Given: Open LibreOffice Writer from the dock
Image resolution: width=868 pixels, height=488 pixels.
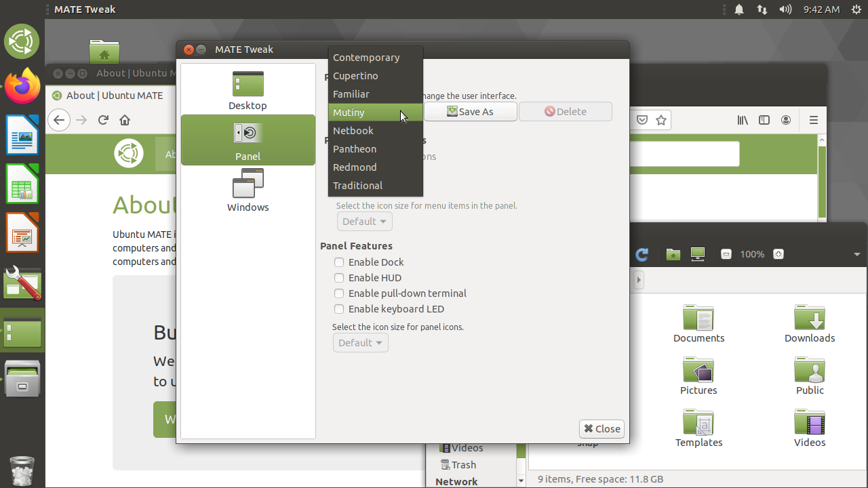Looking at the screenshot, I should click(x=22, y=134).
